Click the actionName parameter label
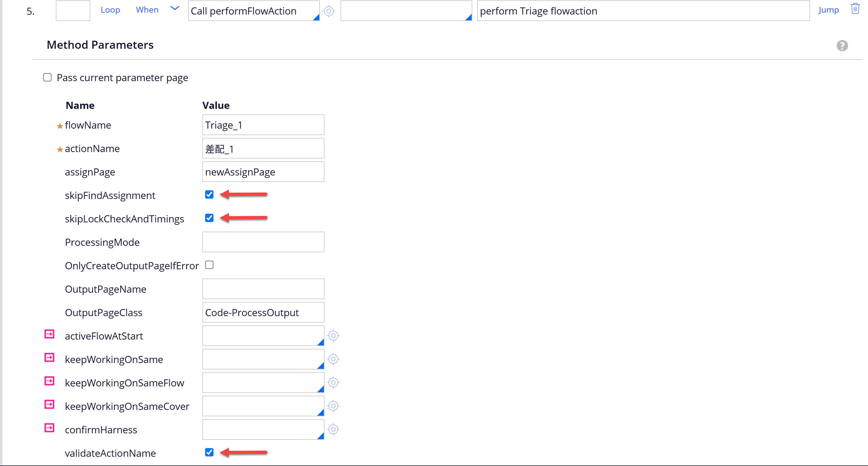This screenshot has width=868, height=466. click(x=92, y=149)
